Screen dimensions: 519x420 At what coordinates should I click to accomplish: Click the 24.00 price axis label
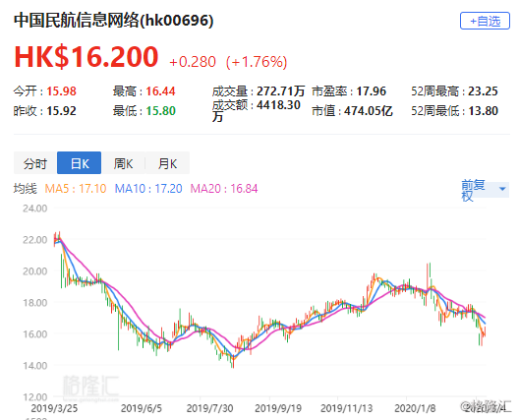pyautogui.click(x=34, y=209)
